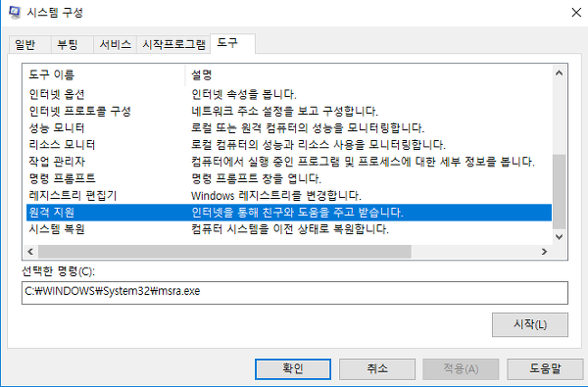Open 도움말 help button
The image size is (588, 387).
(x=545, y=369)
